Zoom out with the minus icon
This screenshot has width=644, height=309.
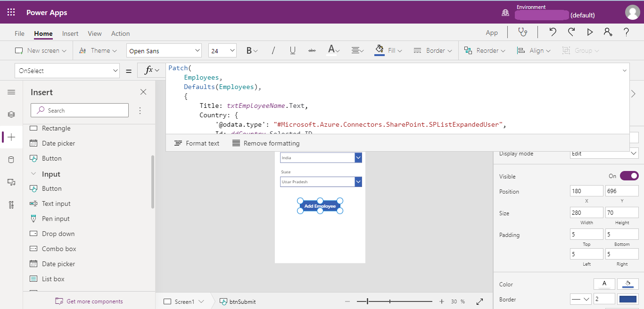(x=347, y=301)
